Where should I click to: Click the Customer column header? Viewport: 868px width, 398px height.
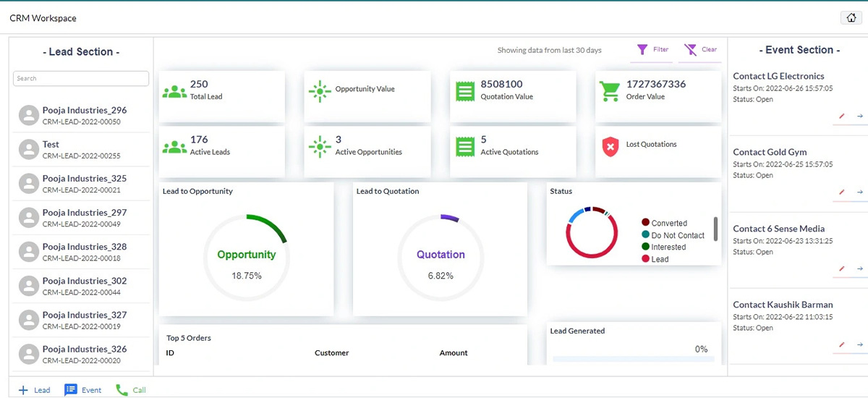tap(332, 353)
